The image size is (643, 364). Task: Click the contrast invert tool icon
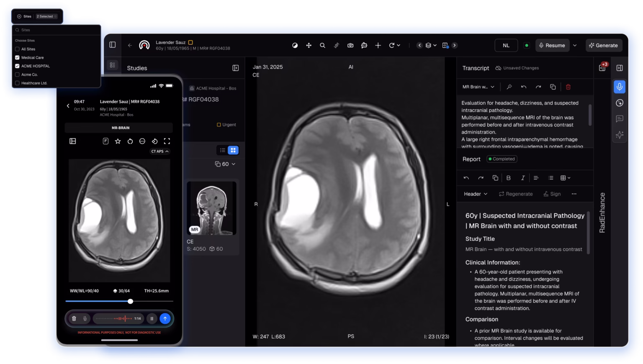pos(295,46)
